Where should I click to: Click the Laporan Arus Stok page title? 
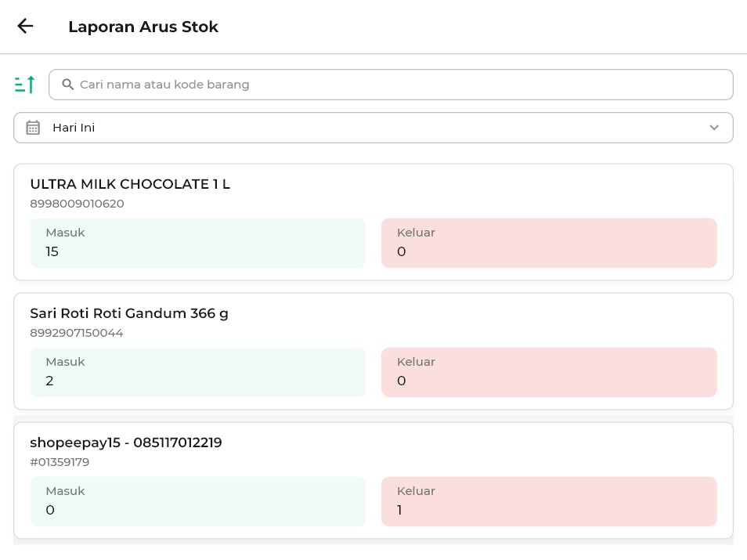tap(143, 27)
